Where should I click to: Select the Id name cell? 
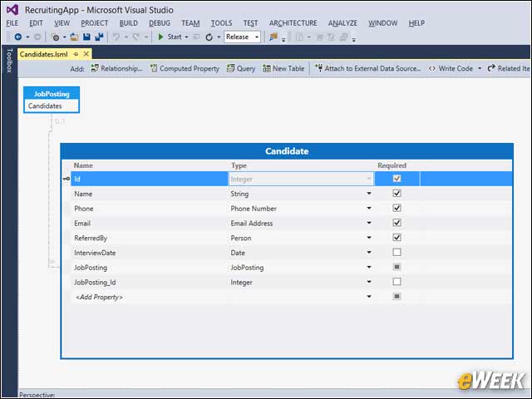click(x=150, y=179)
